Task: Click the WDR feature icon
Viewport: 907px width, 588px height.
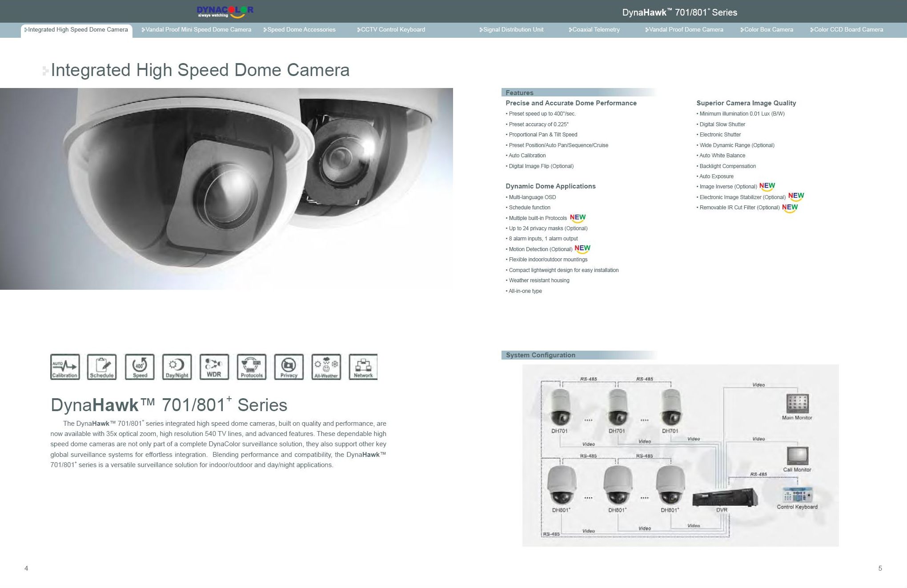Action: [214, 367]
